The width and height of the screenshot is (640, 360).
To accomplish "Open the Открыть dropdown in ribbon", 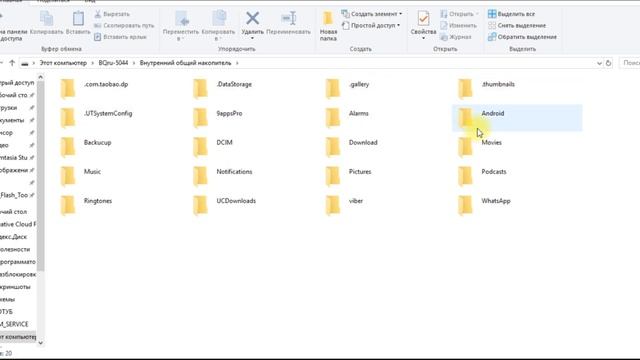I will tap(459, 14).
